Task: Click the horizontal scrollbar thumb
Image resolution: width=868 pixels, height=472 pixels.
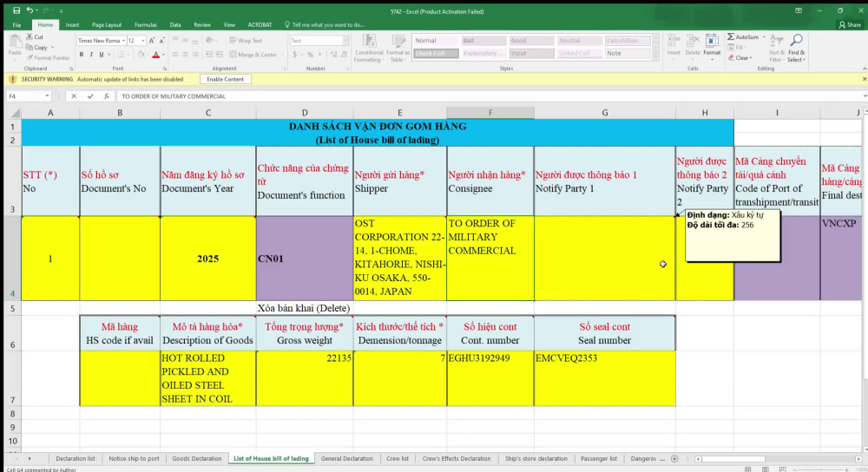Action: [x=733, y=459]
